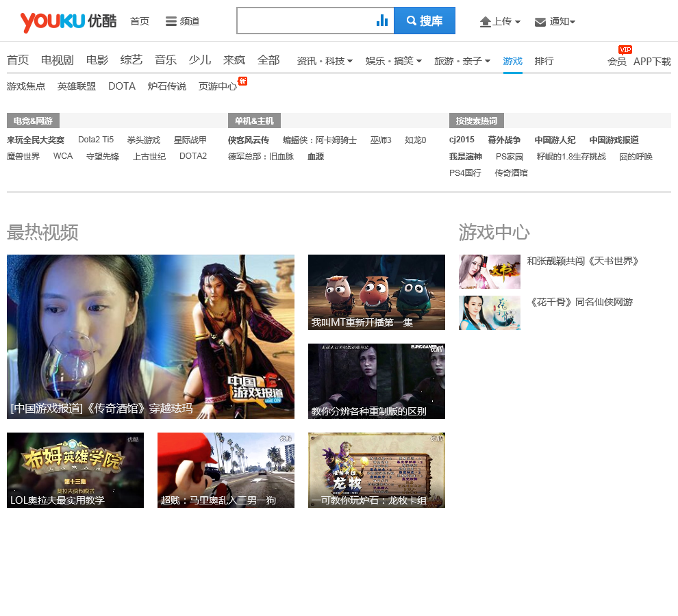The image size is (678, 616).
Task: Click the 幕外战争 link
Action: point(504,140)
